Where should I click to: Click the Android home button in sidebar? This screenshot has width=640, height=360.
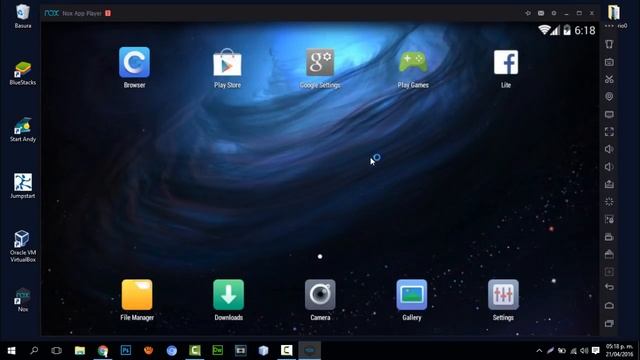click(x=609, y=305)
